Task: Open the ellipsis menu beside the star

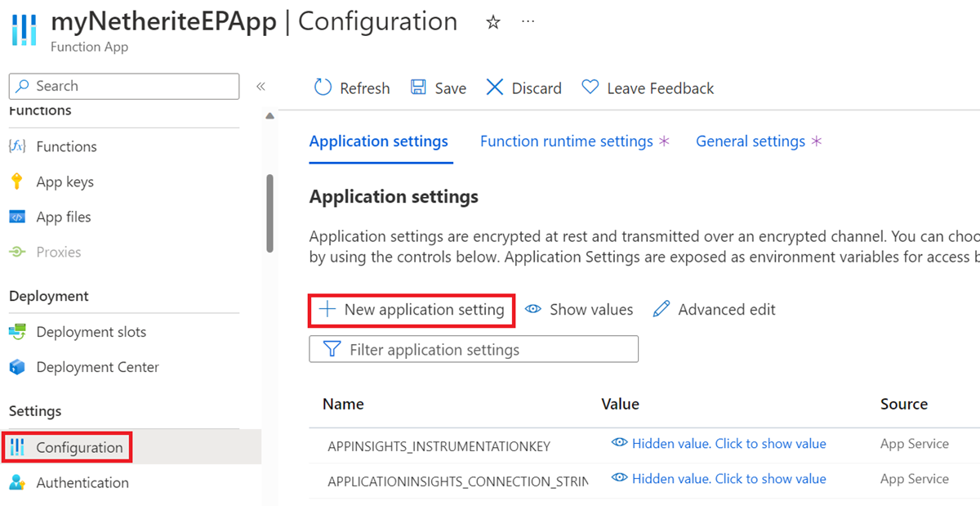Action: 527,21
